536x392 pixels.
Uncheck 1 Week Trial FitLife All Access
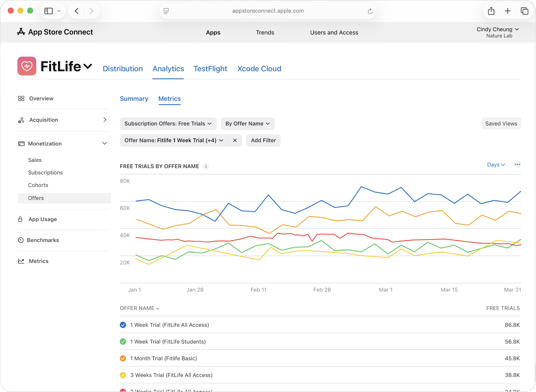click(123, 325)
